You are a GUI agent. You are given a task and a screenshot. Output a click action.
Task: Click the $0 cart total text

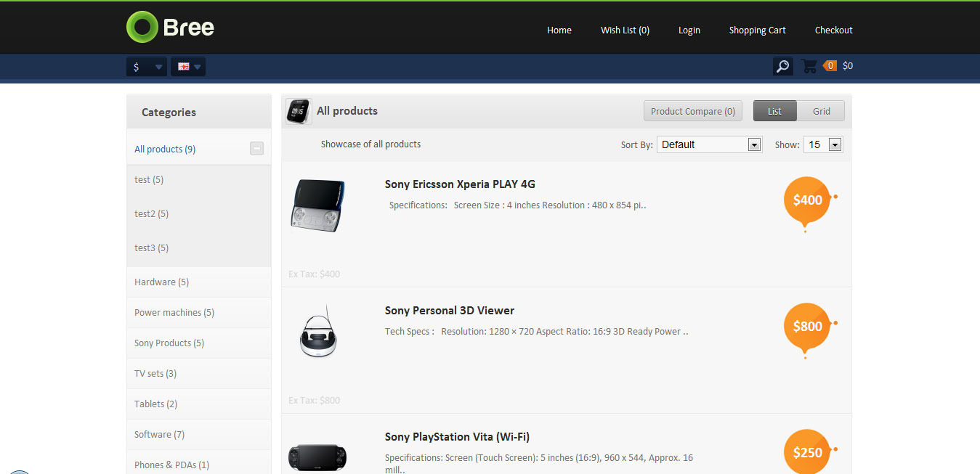848,66
